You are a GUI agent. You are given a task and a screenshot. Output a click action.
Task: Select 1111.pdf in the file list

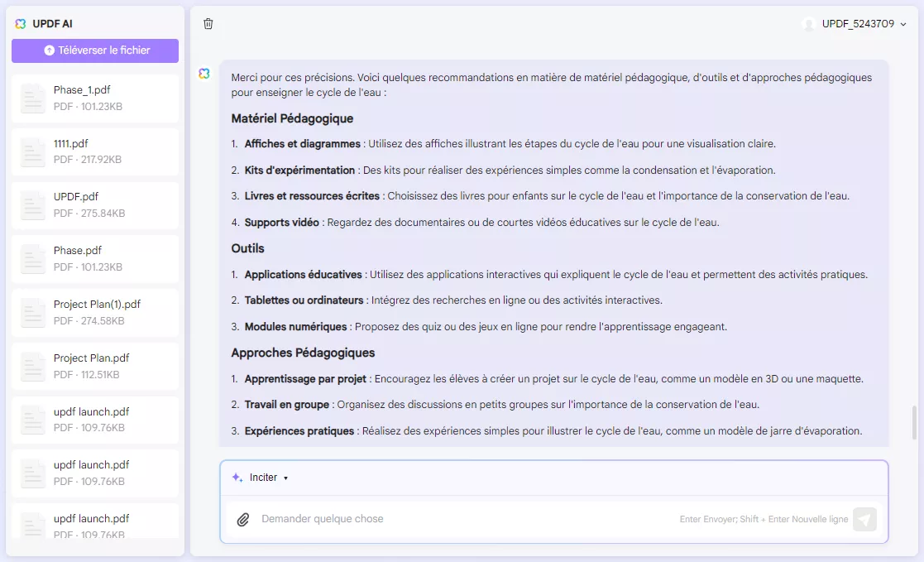[94, 150]
